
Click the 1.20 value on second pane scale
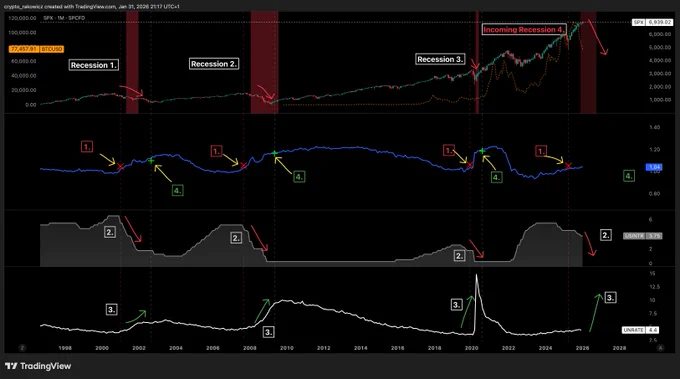pyautogui.click(x=654, y=149)
